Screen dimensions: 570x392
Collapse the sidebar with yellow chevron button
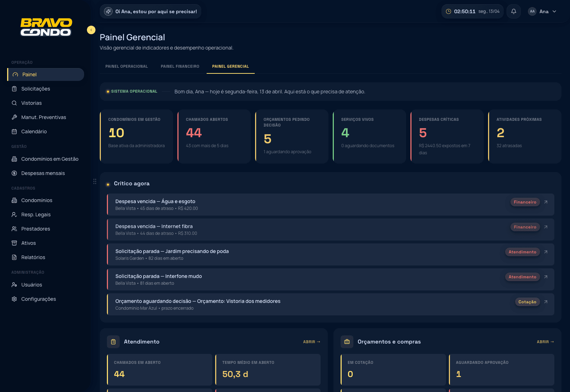tap(91, 30)
